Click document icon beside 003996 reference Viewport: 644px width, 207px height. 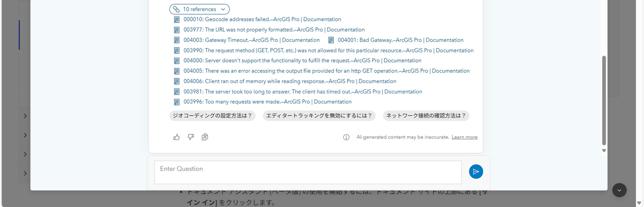click(x=176, y=102)
